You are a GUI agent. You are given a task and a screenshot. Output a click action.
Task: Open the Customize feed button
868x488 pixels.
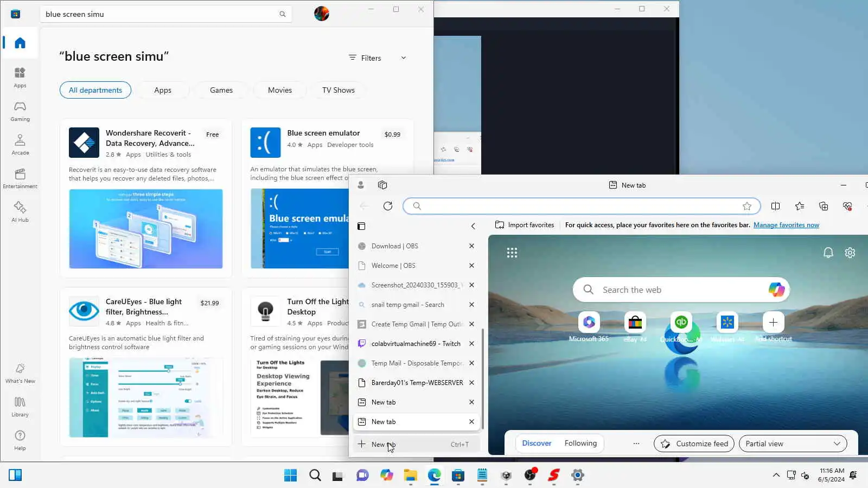[x=694, y=444]
